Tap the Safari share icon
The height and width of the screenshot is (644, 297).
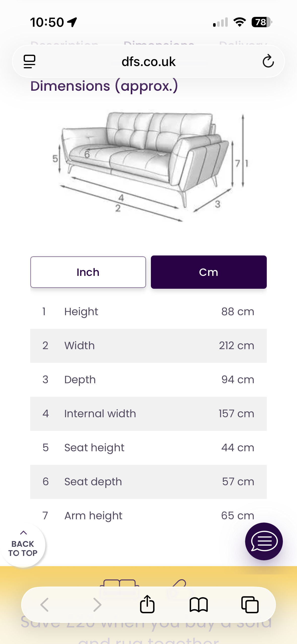coord(147,604)
